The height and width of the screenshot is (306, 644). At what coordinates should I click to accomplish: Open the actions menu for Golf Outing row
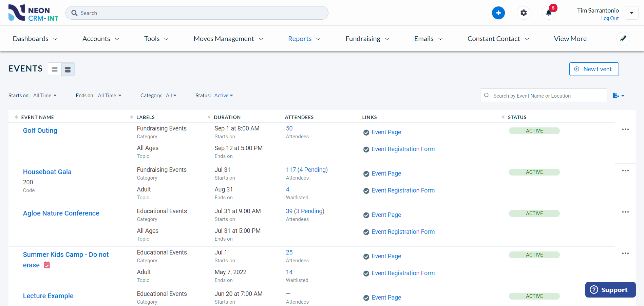click(x=625, y=129)
